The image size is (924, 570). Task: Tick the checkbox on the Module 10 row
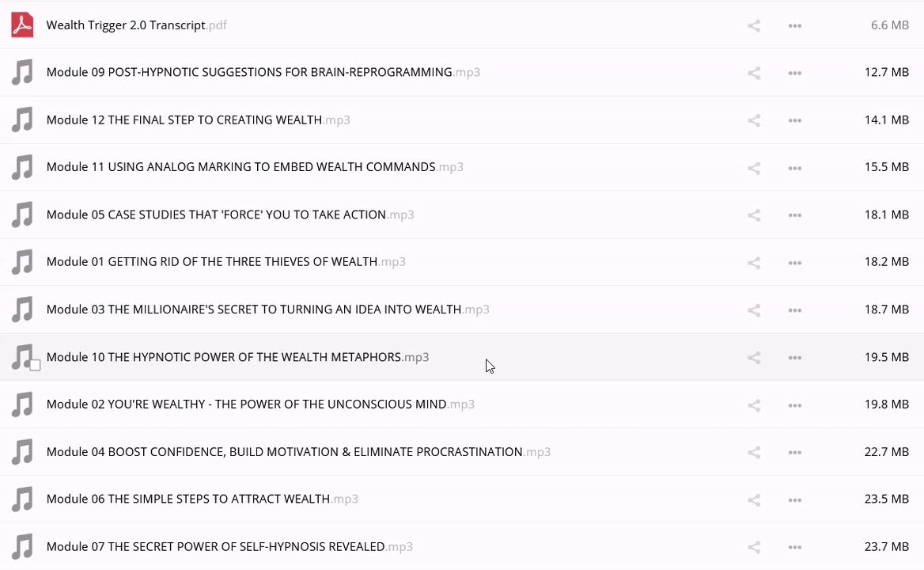35,365
